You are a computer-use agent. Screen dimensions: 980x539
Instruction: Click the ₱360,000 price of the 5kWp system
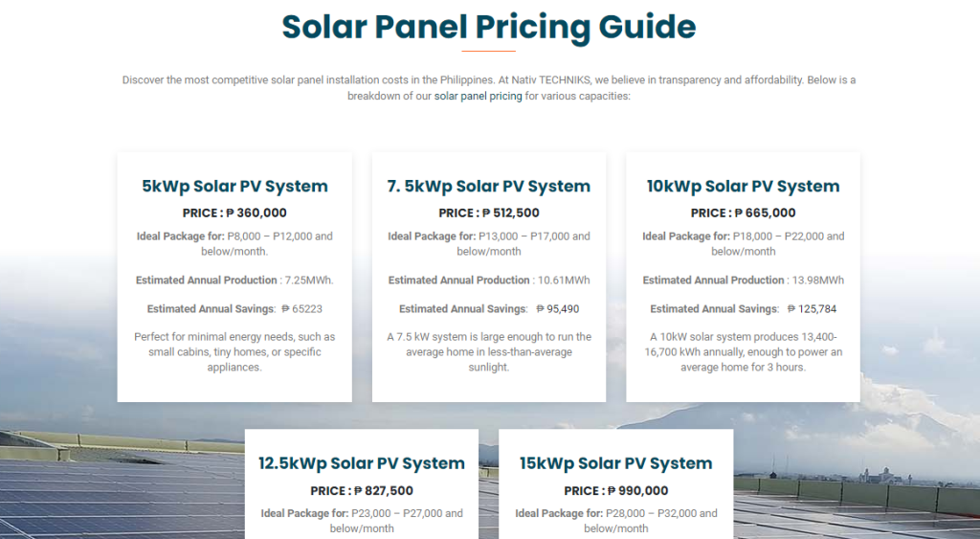click(x=234, y=213)
